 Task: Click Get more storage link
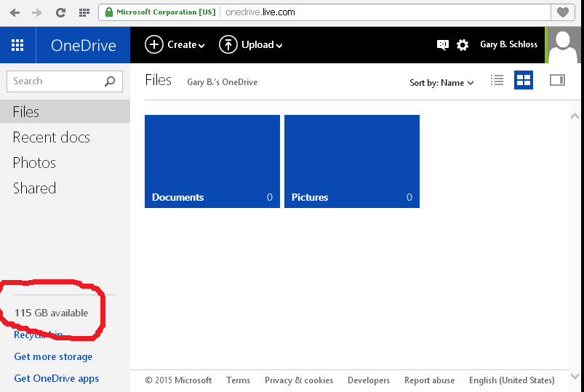pyautogui.click(x=53, y=356)
